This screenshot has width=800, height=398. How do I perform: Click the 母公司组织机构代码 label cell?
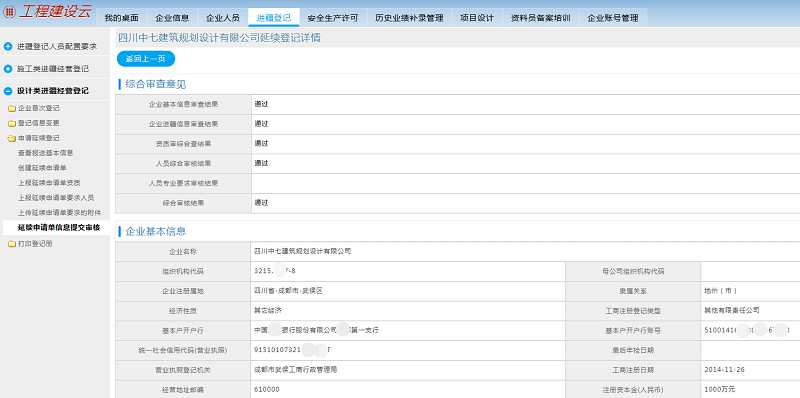(x=633, y=271)
